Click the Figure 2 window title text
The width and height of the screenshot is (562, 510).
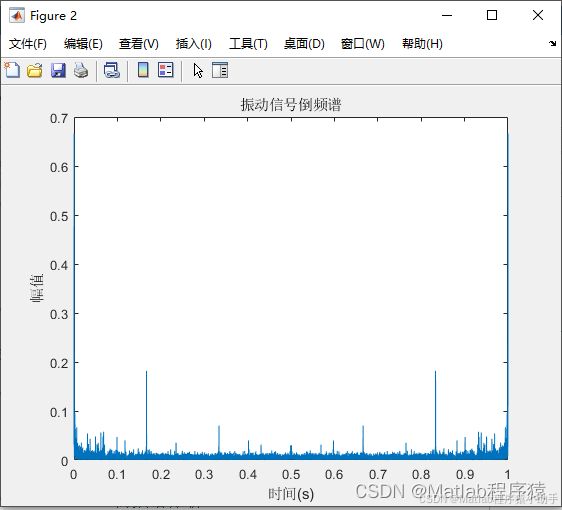tap(53, 16)
